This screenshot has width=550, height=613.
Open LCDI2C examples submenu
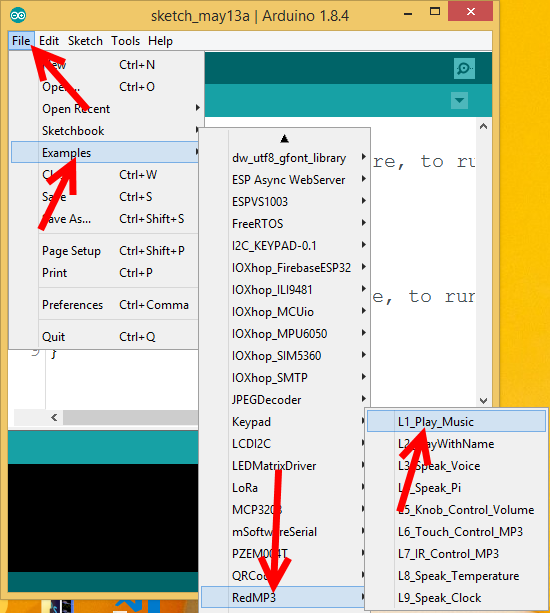[x=283, y=443]
